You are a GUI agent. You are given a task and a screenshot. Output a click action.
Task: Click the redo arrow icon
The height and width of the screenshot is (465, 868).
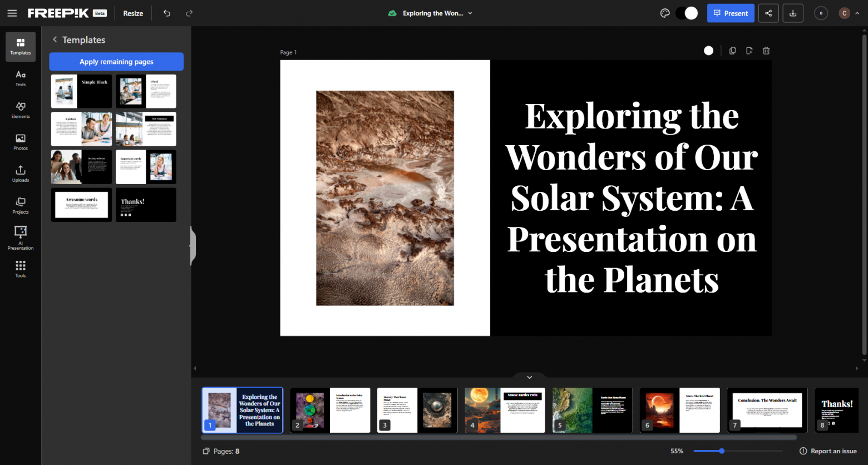189,13
